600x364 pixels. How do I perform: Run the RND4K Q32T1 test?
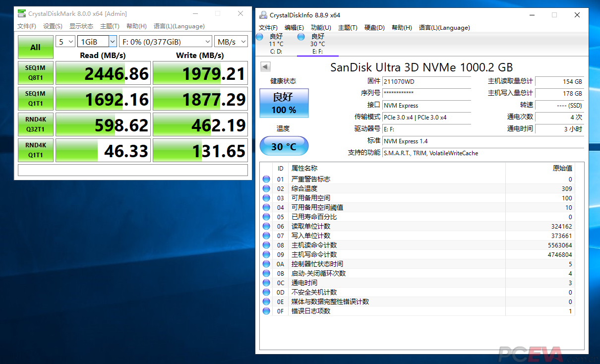pos(36,125)
